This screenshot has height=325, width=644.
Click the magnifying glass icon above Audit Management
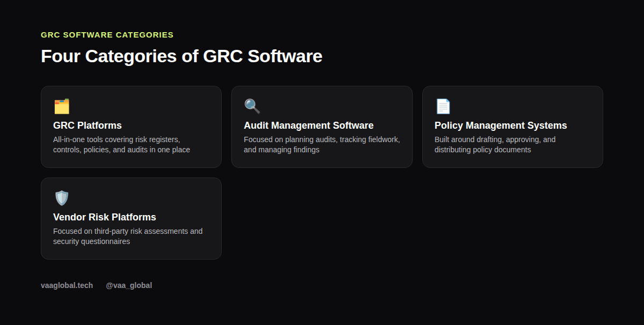(x=252, y=106)
